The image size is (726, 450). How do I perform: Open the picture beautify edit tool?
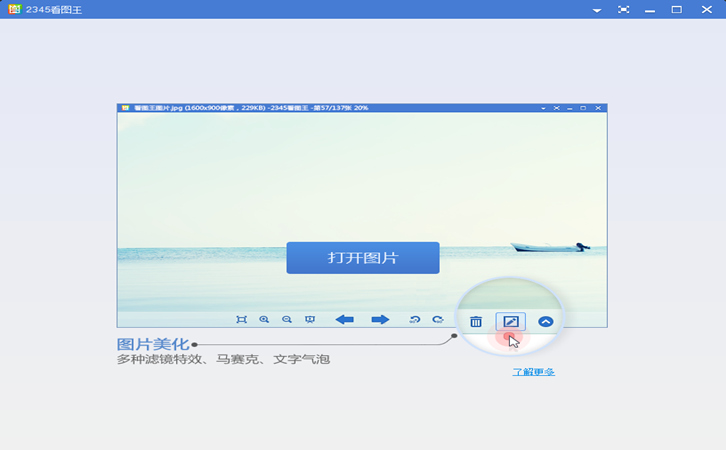[510, 322]
